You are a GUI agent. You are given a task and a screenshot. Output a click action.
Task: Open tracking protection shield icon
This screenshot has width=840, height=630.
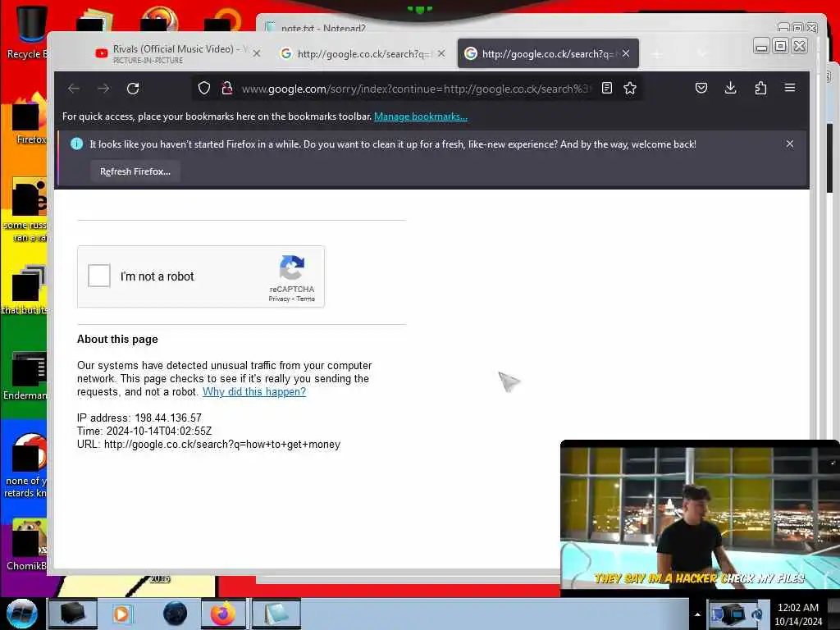pos(204,88)
